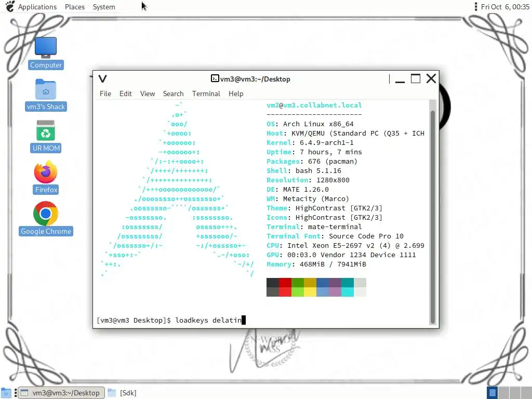
Task: Open the Terminal menu
Action: [x=206, y=94]
